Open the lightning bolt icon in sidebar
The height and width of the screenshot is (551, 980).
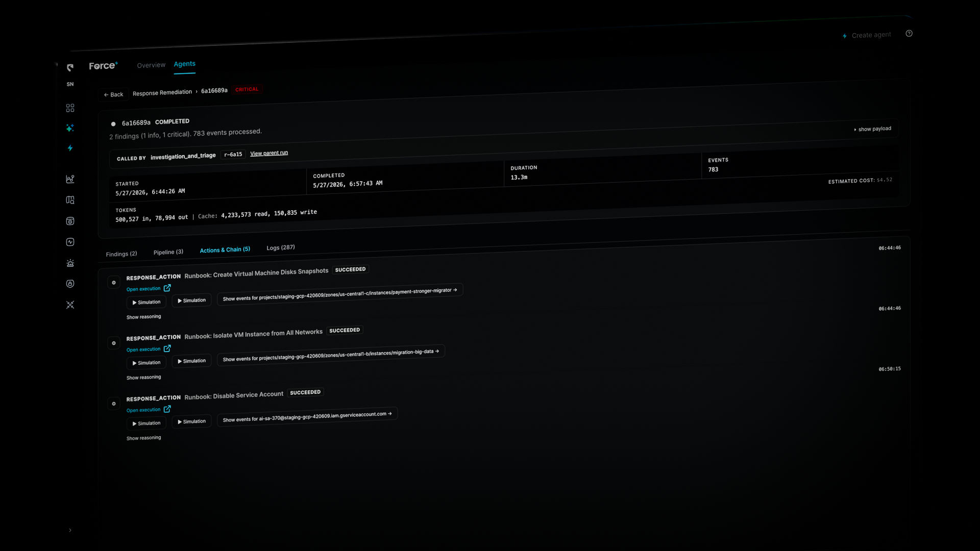point(70,148)
